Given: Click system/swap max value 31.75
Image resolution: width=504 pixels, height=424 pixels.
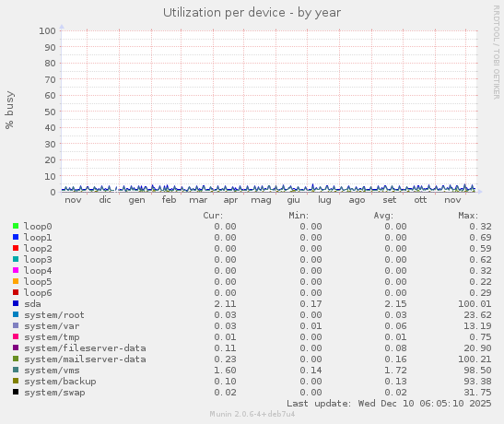Looking at the screenshot, I should click(477, 393).
